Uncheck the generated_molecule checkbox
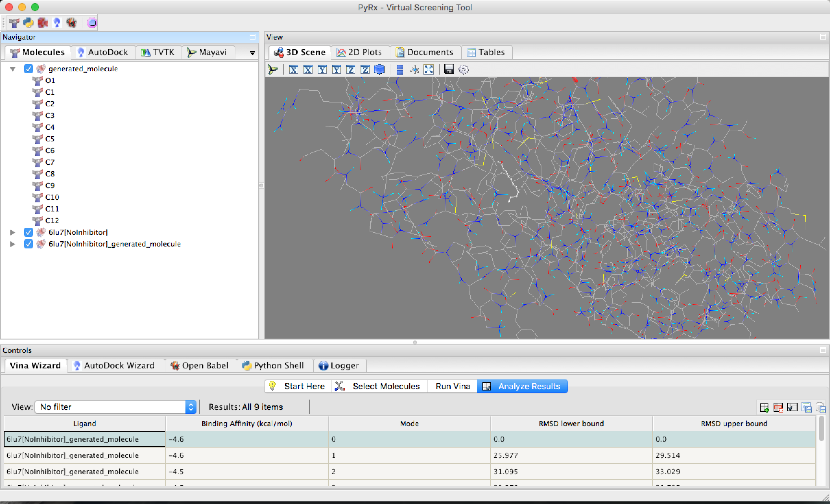830x504 pixels. click(28, 69)
